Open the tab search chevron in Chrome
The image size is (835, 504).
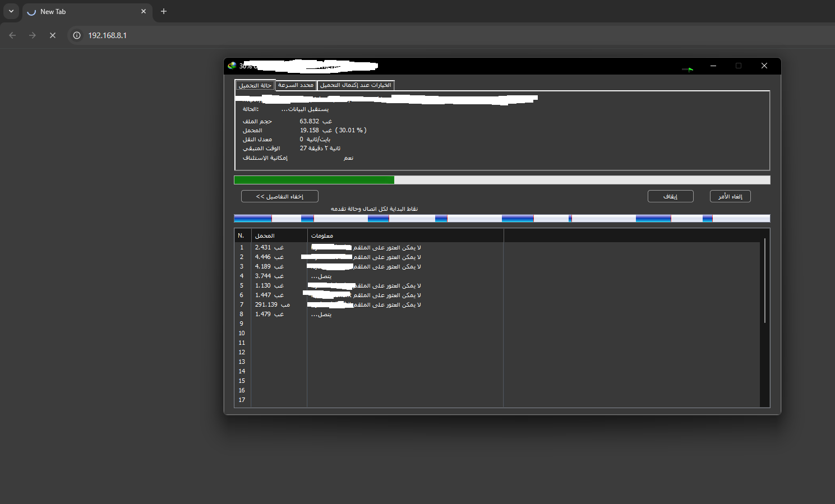click(x=11, y=11)
